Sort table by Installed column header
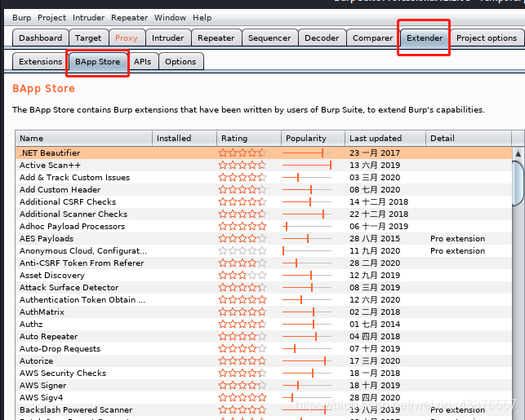 [185, 138]
